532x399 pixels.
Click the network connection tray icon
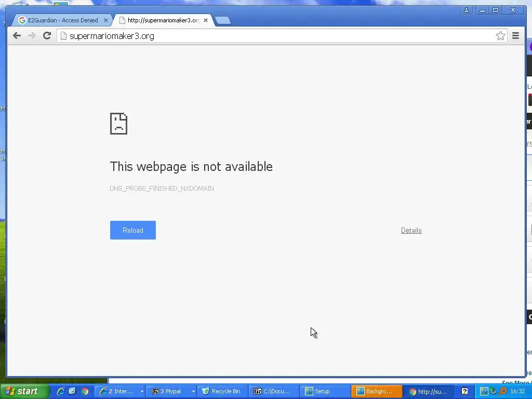click(x=494, y=392)
